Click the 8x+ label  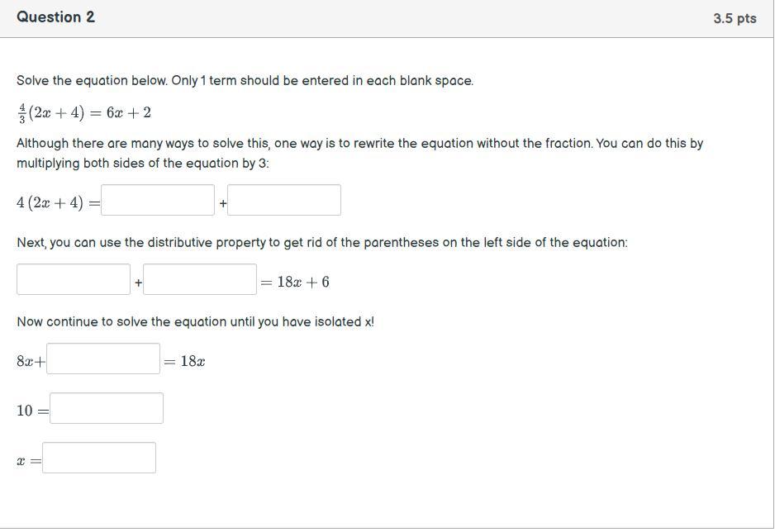pos(31,362)
